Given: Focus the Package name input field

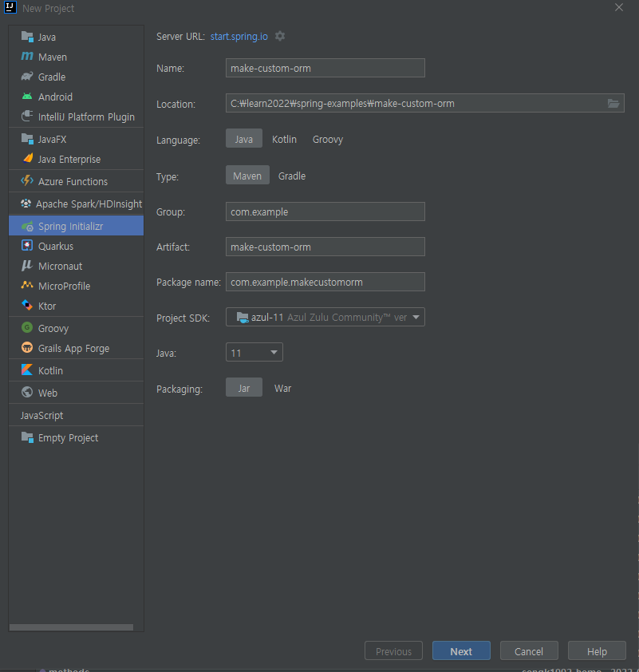Looking at the screenshot, I should [325, 282].
